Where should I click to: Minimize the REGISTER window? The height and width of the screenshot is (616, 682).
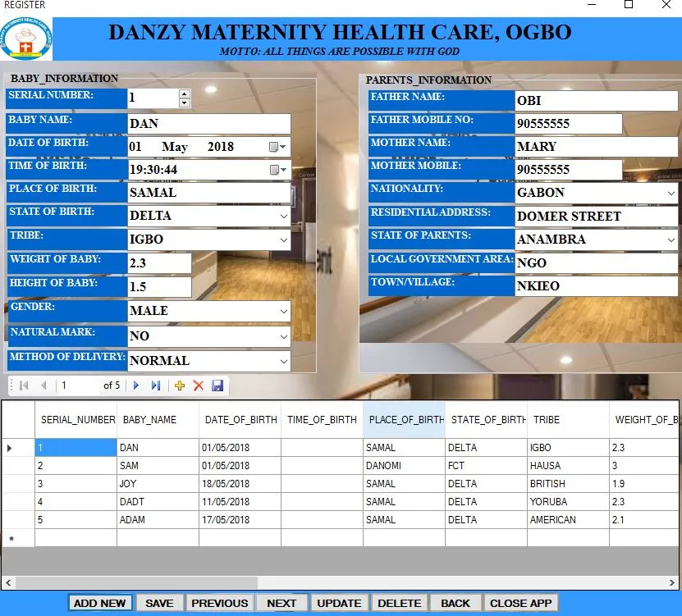592,4
